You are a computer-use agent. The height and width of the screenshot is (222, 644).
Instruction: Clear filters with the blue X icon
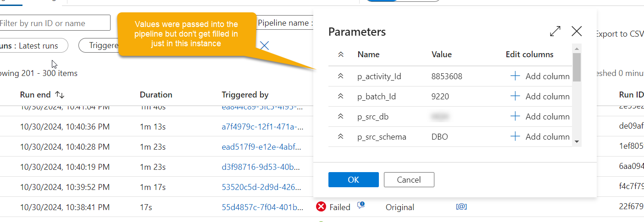pos(265,45)
